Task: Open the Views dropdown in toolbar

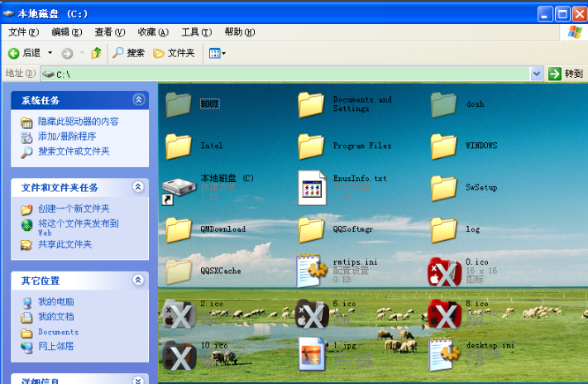Action: pyautogui.click(x=217, y=53)
